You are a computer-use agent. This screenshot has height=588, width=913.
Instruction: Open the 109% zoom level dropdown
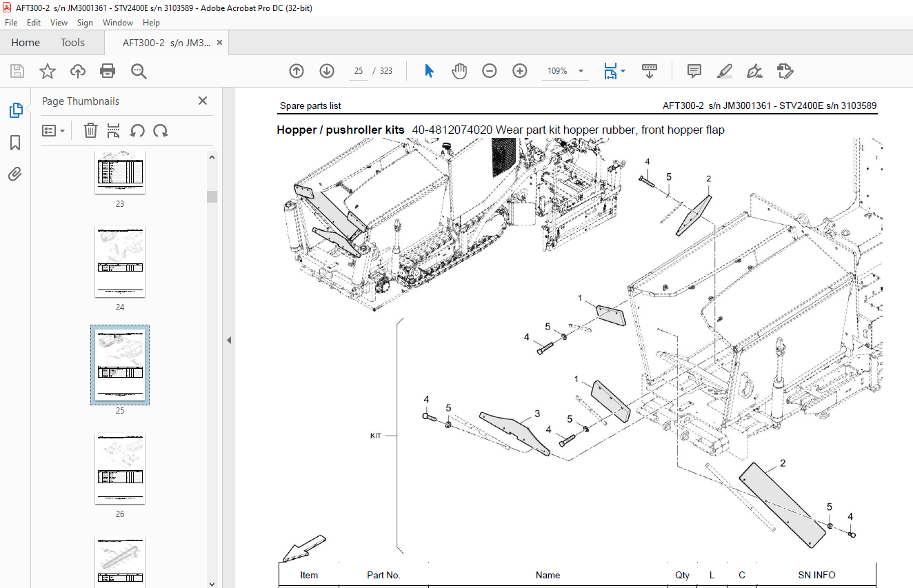[x=581, y=71]
